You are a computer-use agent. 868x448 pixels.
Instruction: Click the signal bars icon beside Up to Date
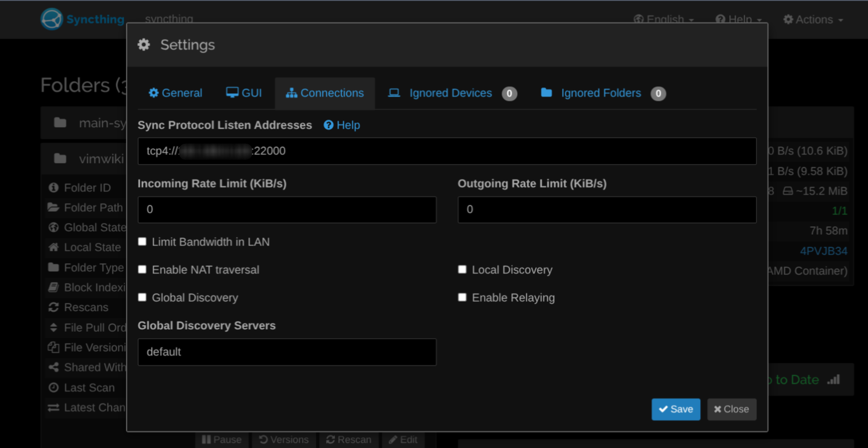click(834, 380)
